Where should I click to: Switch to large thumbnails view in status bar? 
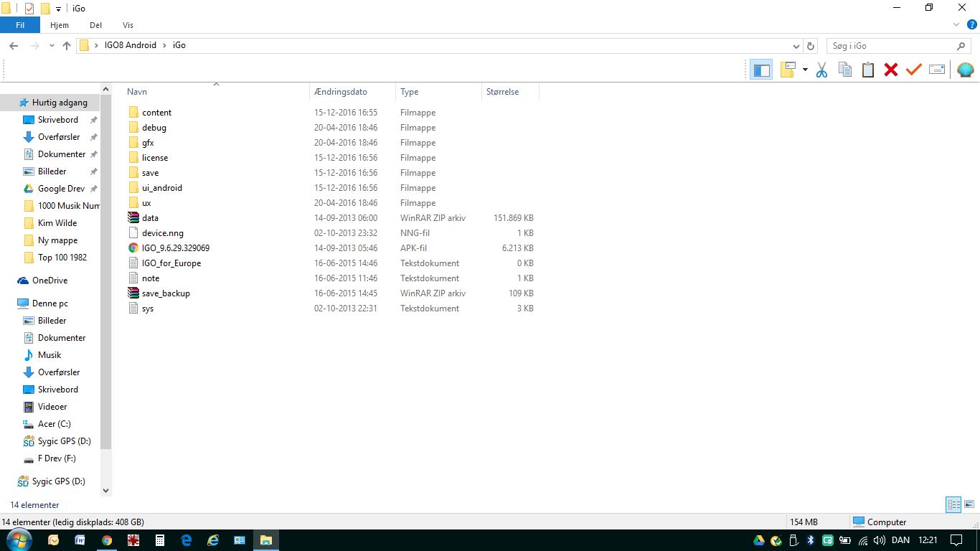tap(969, 504)
